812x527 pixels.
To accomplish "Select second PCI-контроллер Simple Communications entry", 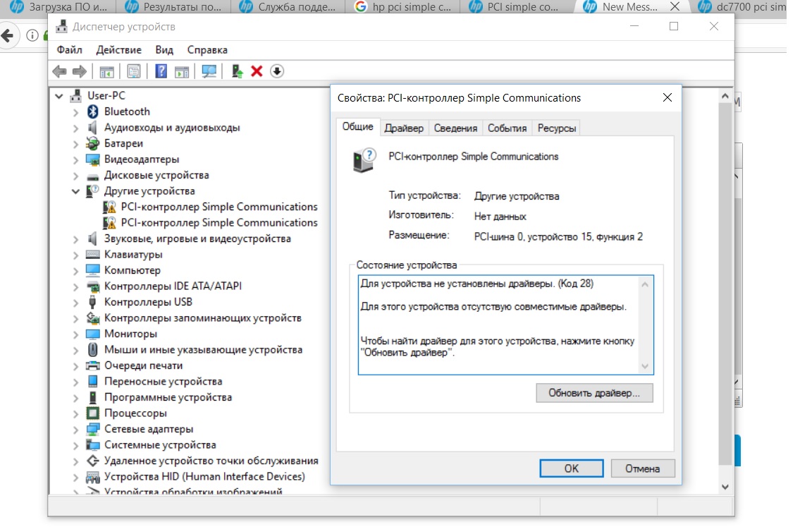I will (x=219, y=223).
